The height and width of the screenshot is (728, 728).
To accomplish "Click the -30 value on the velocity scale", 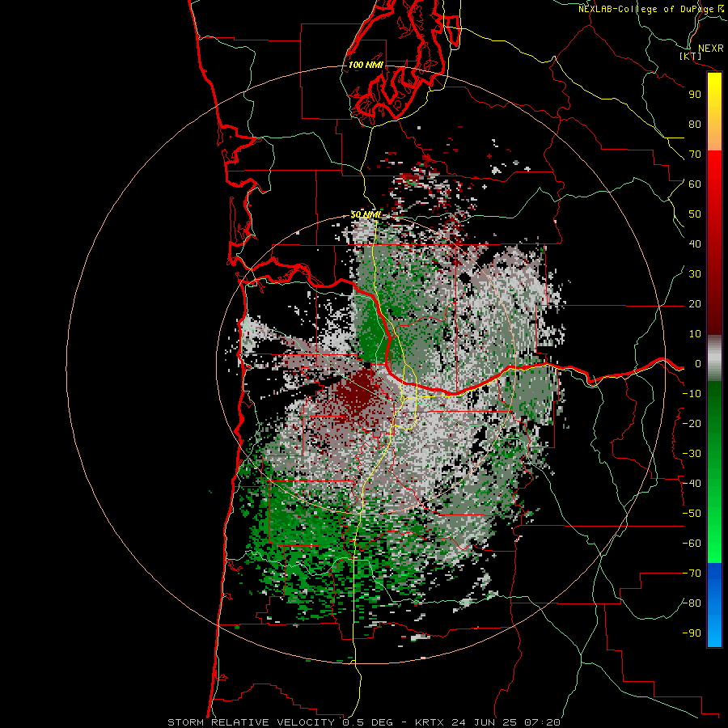I will tap(692, 454).
